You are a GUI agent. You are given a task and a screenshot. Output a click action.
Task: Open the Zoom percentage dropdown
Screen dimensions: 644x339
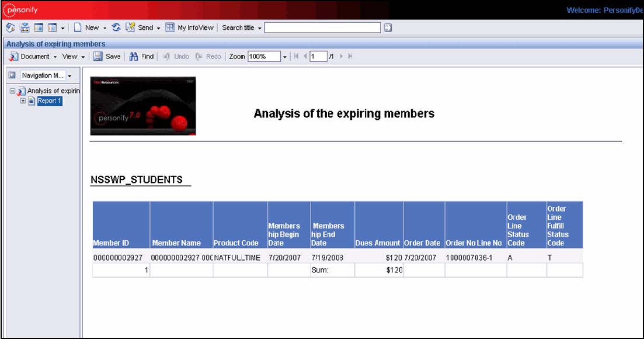pos(286,57)
